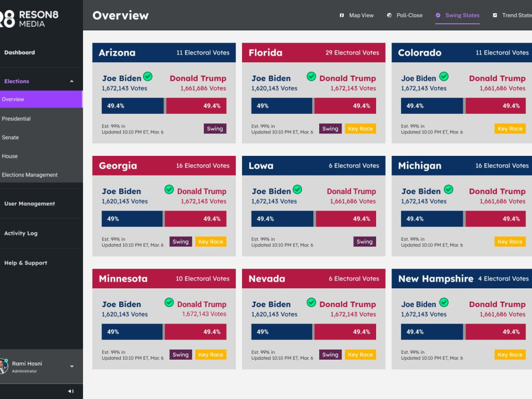The width and height of the screenshot is (532, 399).
Task: Click the Swing tag on Georgia card
Action: pyautogui.click(x=180, y=242)
